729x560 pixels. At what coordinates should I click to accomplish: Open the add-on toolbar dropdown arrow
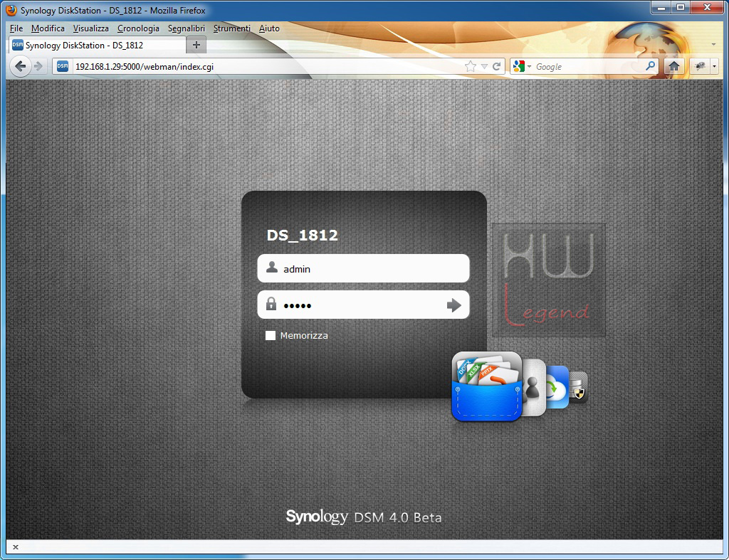(x=715, y=66)
